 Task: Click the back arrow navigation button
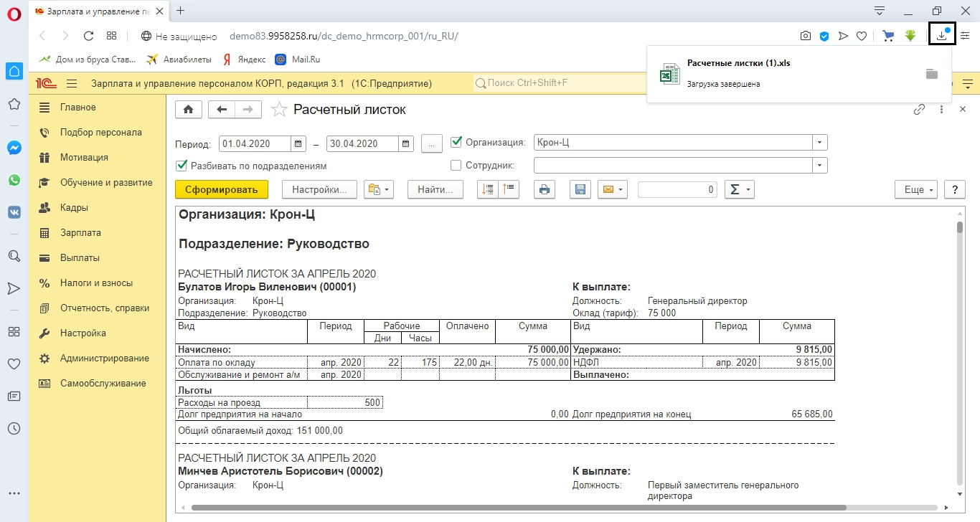coord(222,110)
